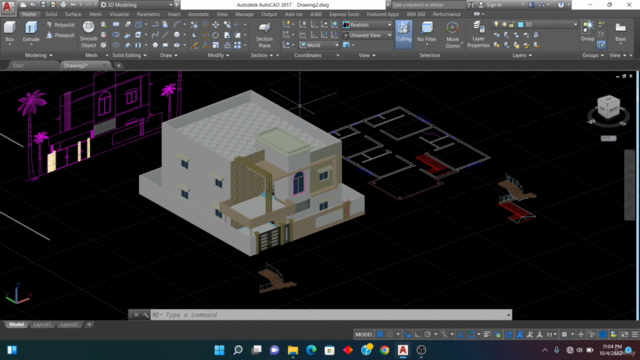This screenshot has height=360, width=640.
Task: Open the Visualize ribbon tab
Action: 119,14
